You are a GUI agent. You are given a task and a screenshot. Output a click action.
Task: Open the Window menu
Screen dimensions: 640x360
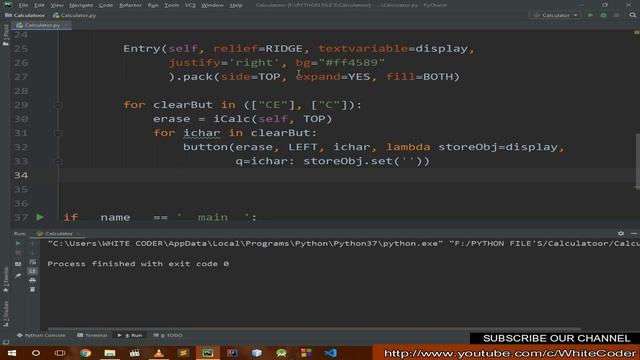212,5
